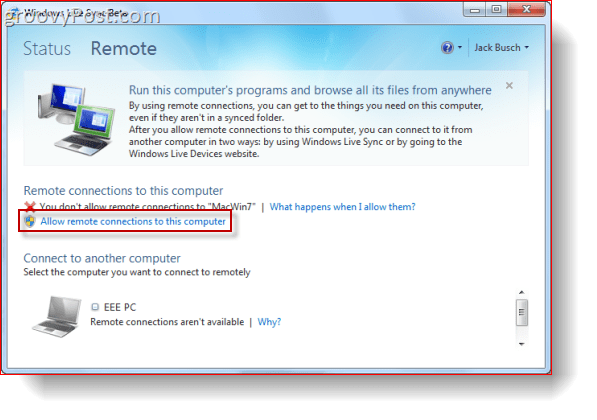The image size is (597, 420).
Task: Click the UAC shield icon beside the Allow link
Action: pos(30,221)
